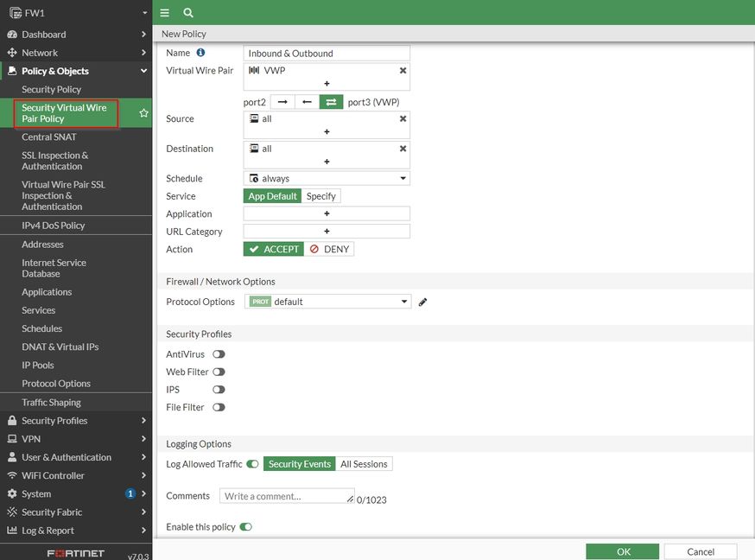Toggle Web Filter profile on
Viewport: 755px width, 560px height.
coord(219,372)
